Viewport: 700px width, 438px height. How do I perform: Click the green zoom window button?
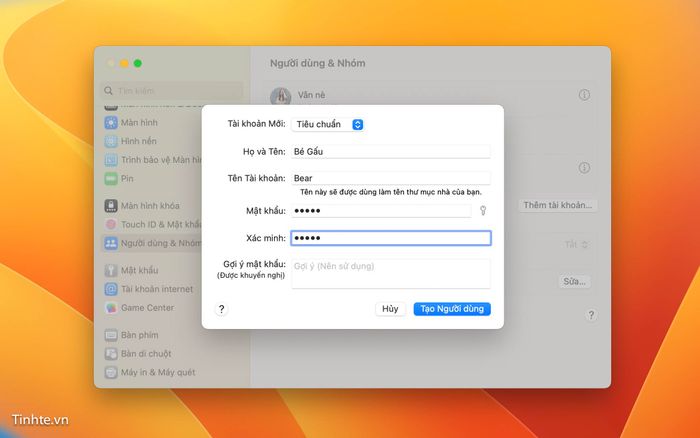point(138,63)
